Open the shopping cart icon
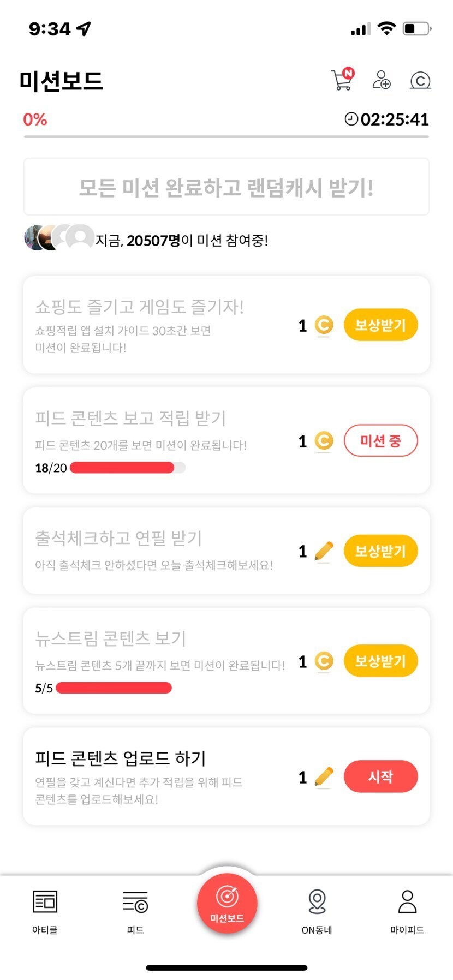This screenshot has width=453, height=980. (x=342, y=80)
